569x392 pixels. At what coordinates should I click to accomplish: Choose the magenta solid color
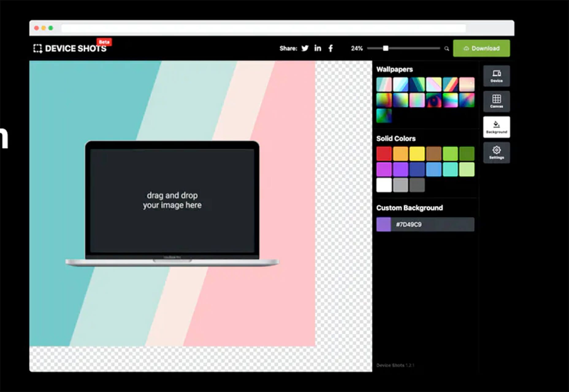coord(384,169)
